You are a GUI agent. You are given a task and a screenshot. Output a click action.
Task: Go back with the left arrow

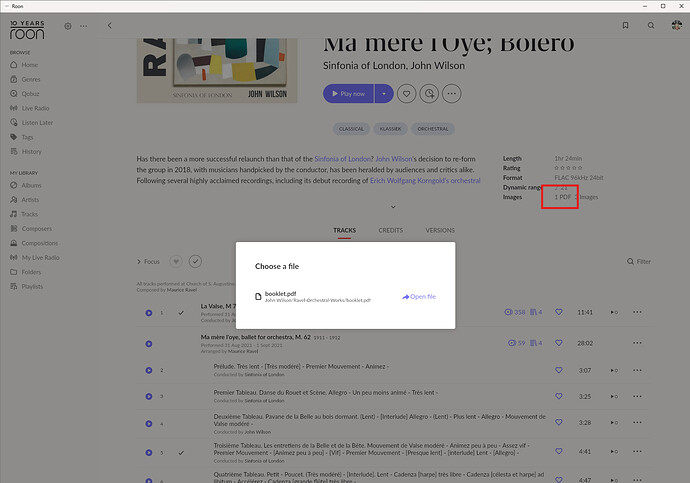[x=110, y=26]
